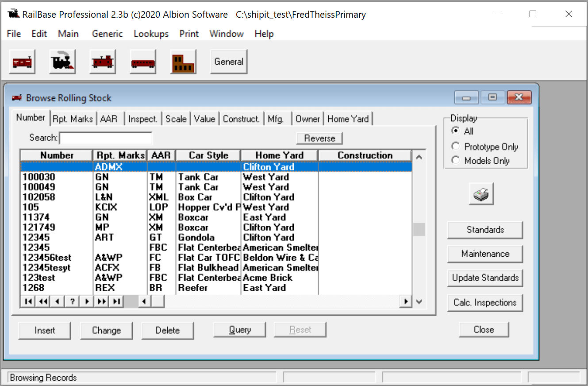Click the Standards button
Screen dimensions: 588x386
[485, 230]
